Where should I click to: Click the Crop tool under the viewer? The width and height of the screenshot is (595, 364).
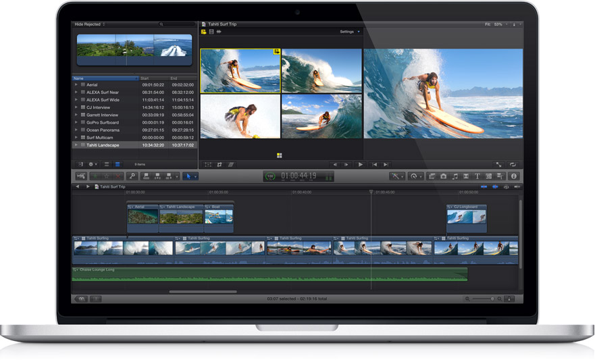(x=219, y=165)
